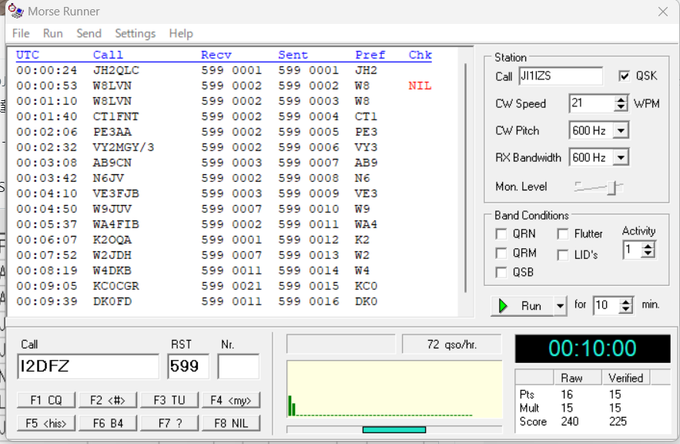Click the UTC column header
Viewport: 680px width, 444px height.
(x=27, y=55)
